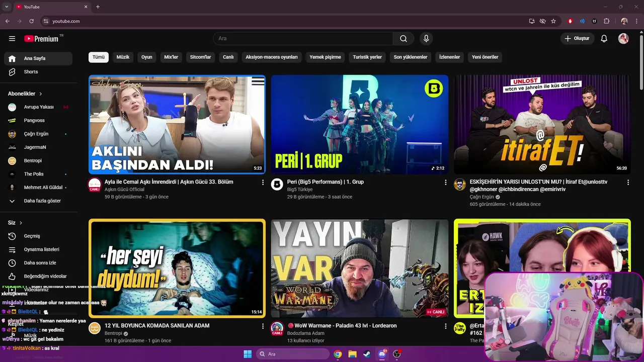Viewport: 644px width, 362px height.
Task: Select the Sitcom'lar filter chip
Action: (x=200, y=57)
